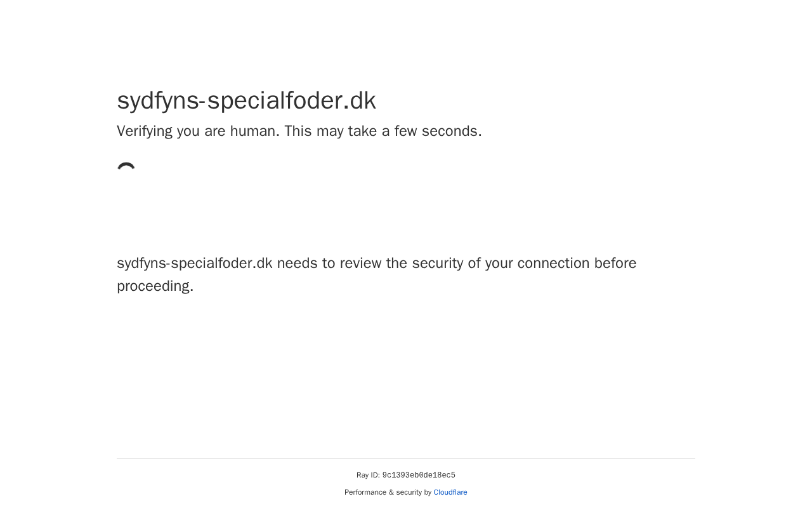Select the "Ray ID:" label
The height and width of the screenshot is (508, 812).
tap(368, 476)
